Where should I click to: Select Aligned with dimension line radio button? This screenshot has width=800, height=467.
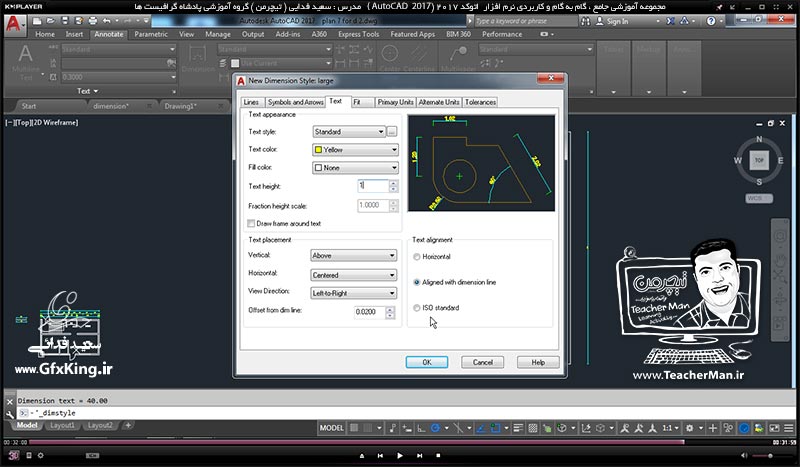coord(417,282)
